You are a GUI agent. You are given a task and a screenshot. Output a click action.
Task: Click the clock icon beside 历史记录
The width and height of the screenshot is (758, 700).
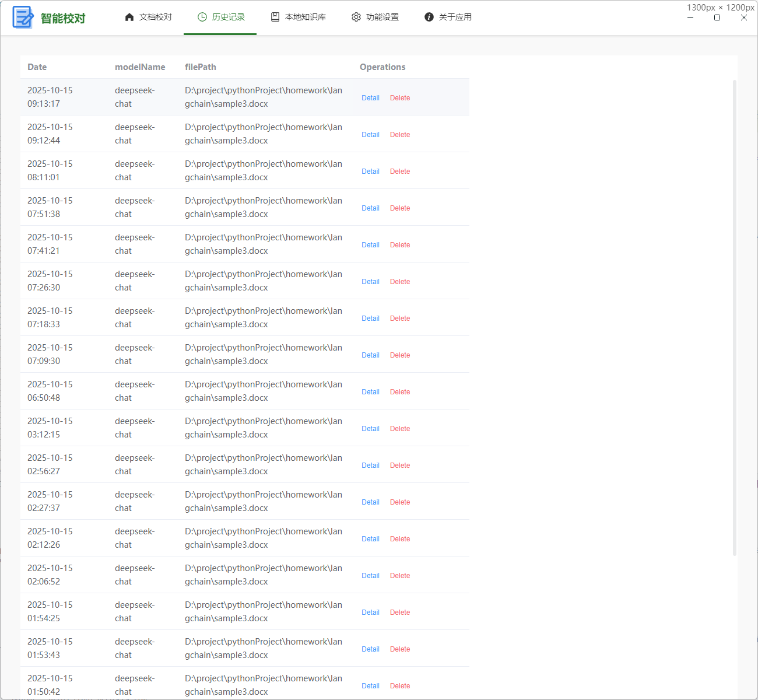click(202, 17)
